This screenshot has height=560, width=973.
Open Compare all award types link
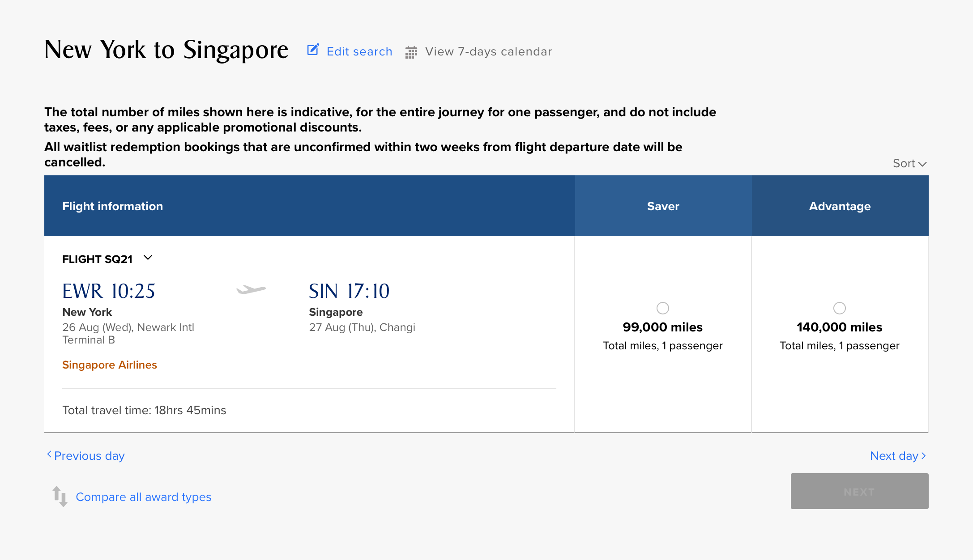(x=143, y=497)
